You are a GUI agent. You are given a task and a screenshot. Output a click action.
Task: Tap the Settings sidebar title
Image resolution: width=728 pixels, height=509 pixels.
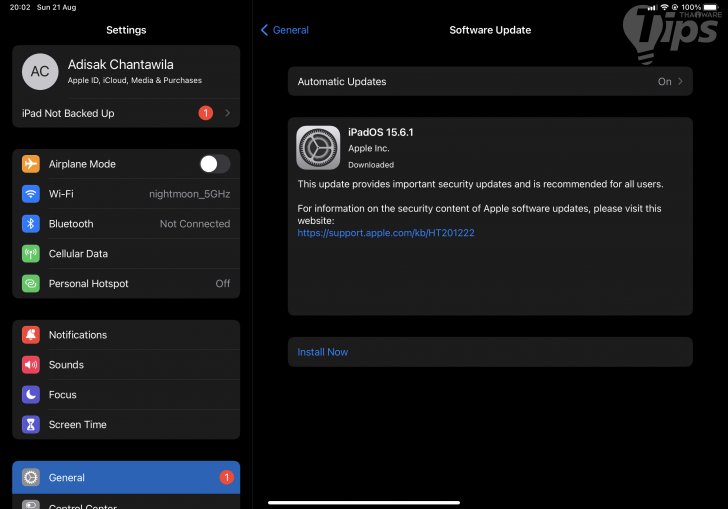click(126, 30)
